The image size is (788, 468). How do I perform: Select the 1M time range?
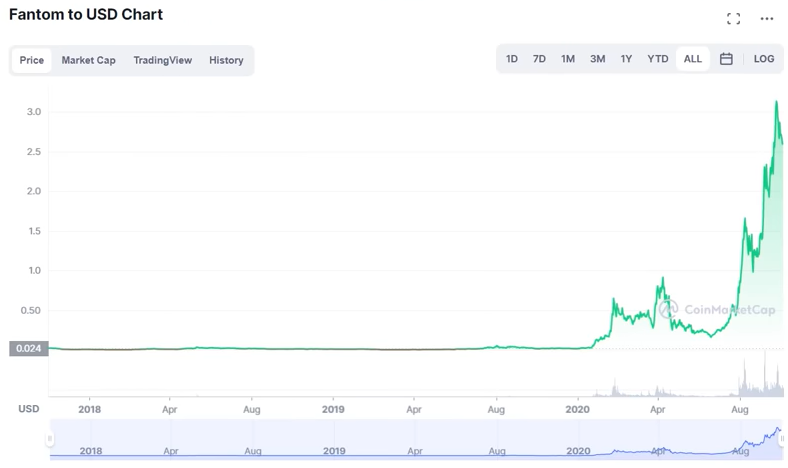[568, 59]
